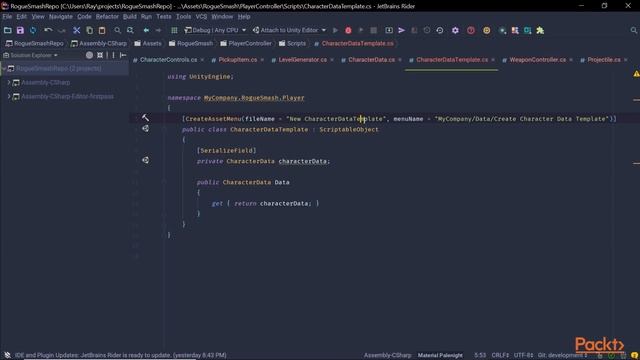The image size is (640, 360).
Task: Open the Attach to Unity Editor dropdown
Action: (x=289, y=30)
